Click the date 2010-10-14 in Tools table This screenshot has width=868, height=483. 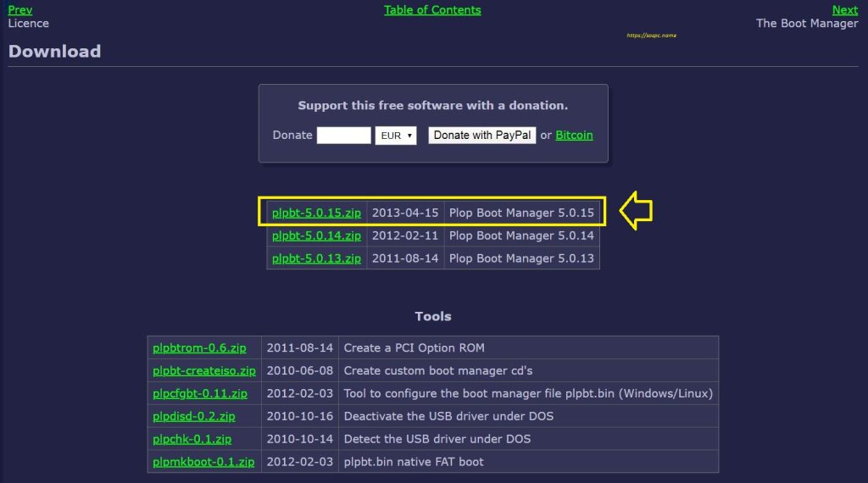[x=300, y=439]
